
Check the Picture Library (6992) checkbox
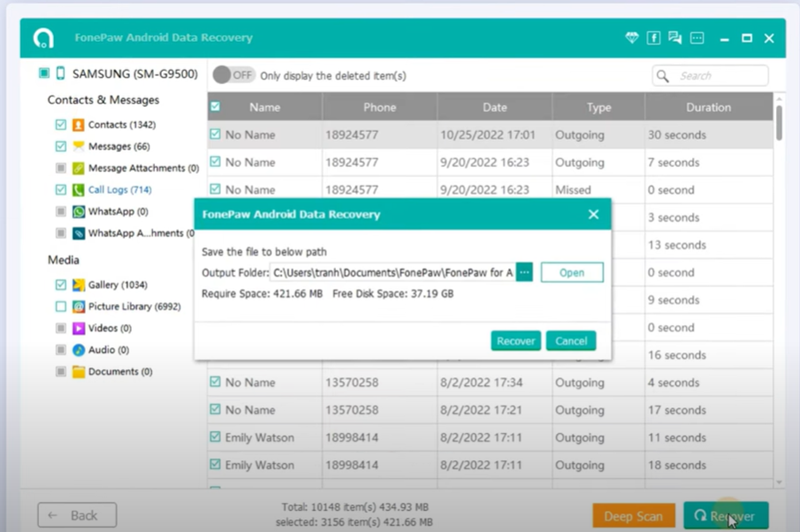click(61, 307)
